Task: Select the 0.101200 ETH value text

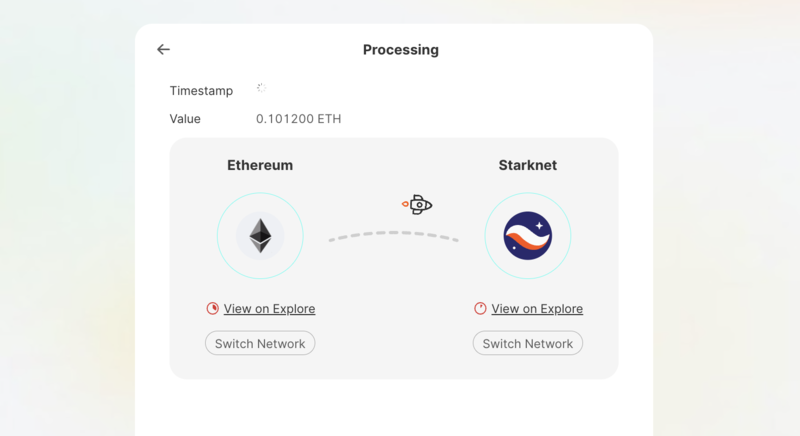Action: coord(298,119)
